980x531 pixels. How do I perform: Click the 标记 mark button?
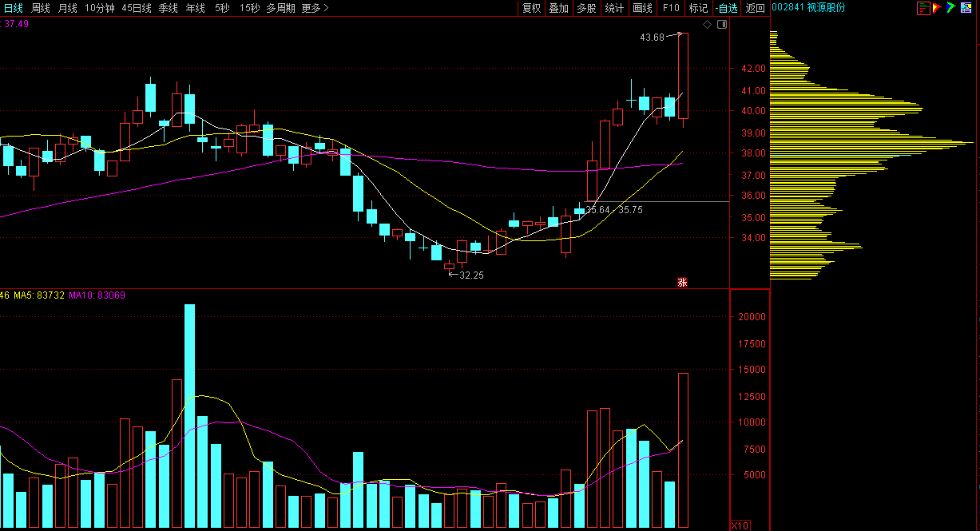coord(698,8)
